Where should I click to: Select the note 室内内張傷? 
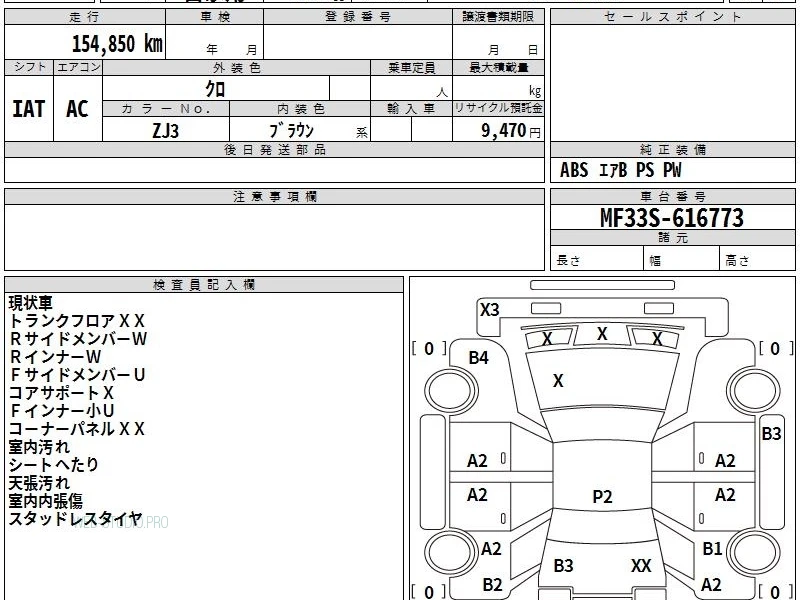45,501
